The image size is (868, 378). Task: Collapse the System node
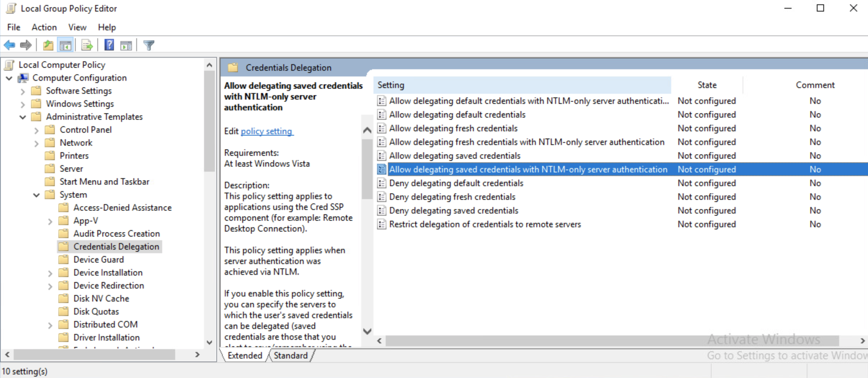coord(36,195)
